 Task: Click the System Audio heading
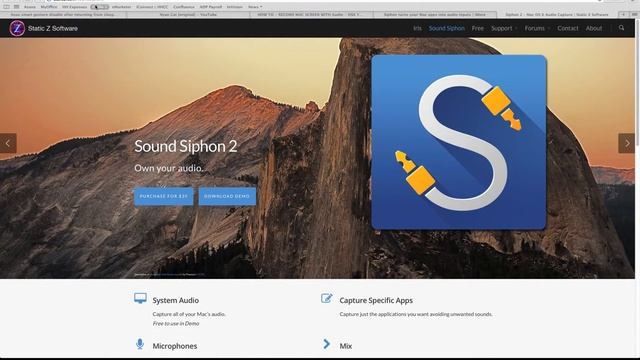(176, 300)
